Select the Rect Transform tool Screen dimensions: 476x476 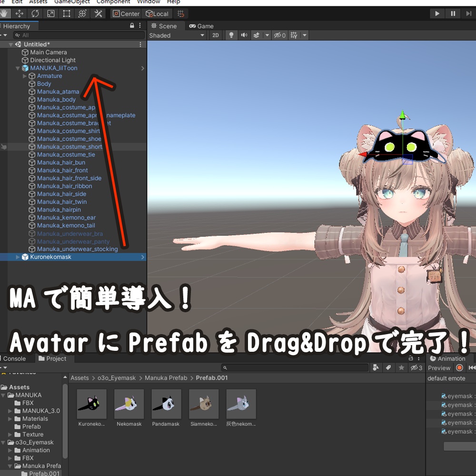point(66,13)
